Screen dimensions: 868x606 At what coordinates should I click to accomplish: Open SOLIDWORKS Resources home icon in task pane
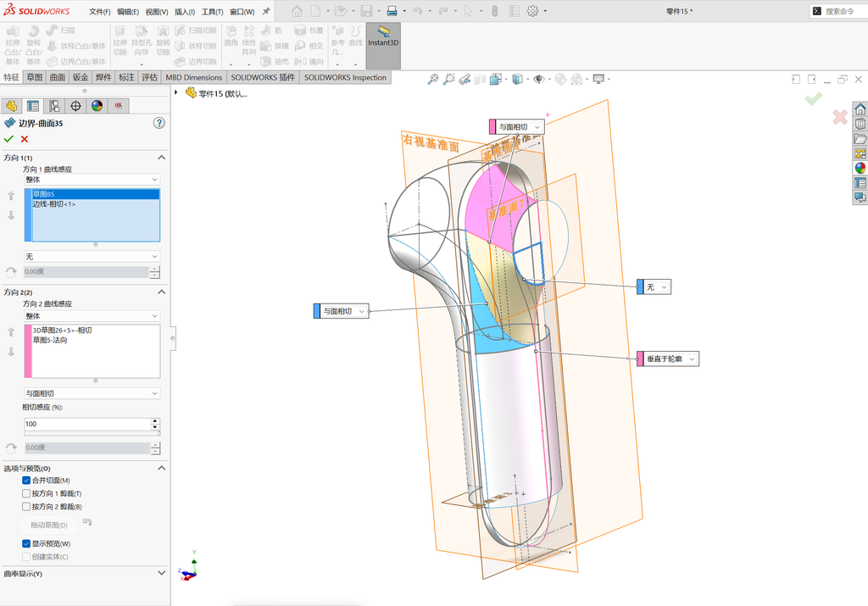(860, 108)
